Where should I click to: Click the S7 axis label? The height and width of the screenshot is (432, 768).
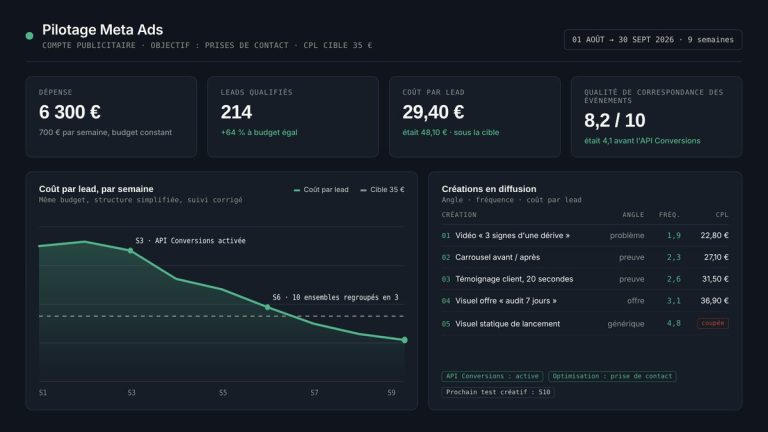[x=314, y=392]
